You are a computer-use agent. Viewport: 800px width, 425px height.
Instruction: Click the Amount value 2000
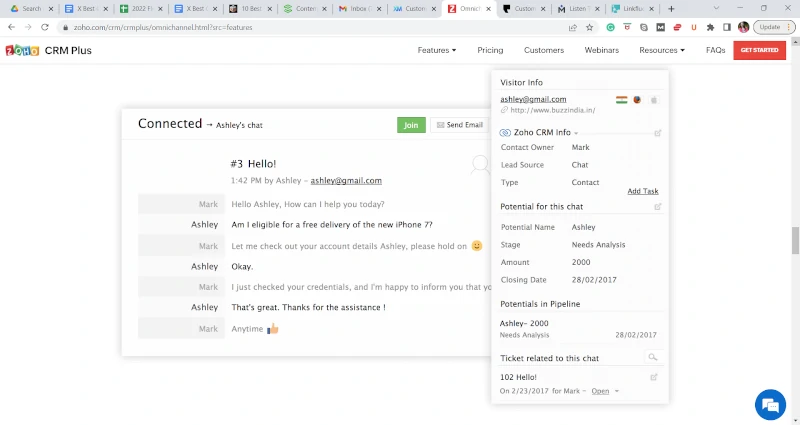(x=581, y=262)
